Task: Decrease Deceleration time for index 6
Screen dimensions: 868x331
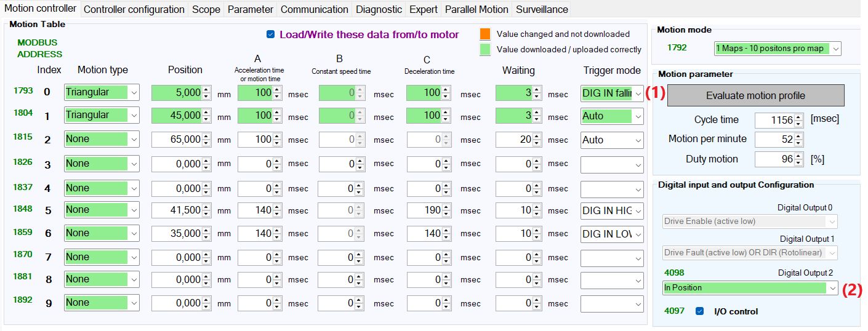Action: pyautogui.click(x=446, y=236)
